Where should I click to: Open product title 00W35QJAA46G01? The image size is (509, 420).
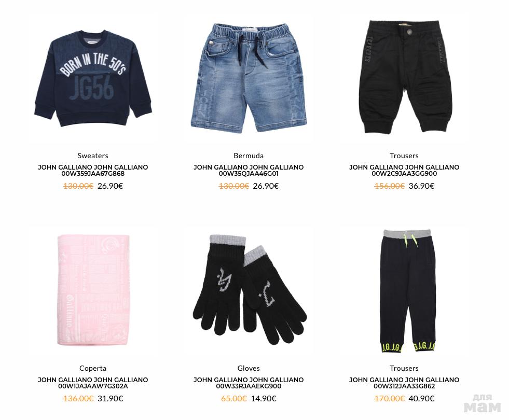point(249,170)
